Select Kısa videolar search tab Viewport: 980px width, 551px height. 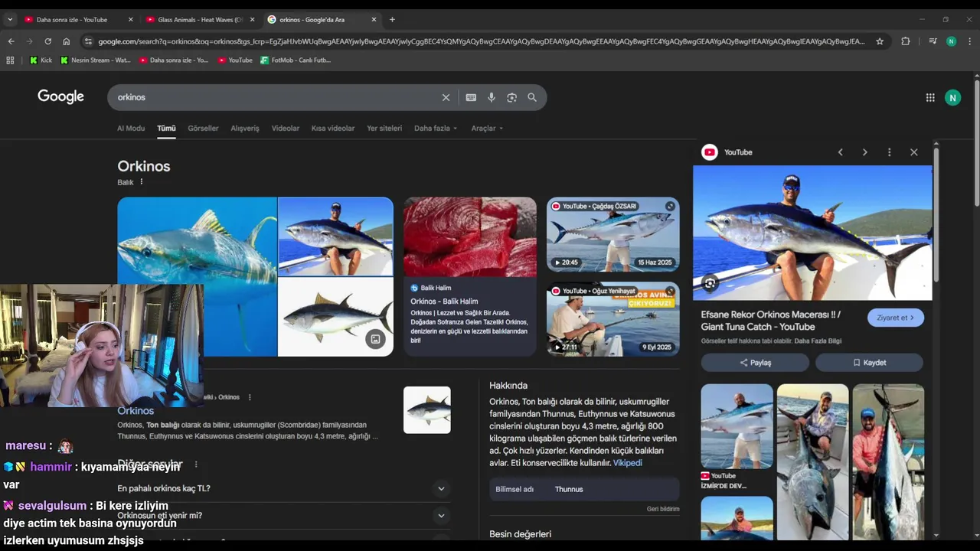click(x=333, y=128)
